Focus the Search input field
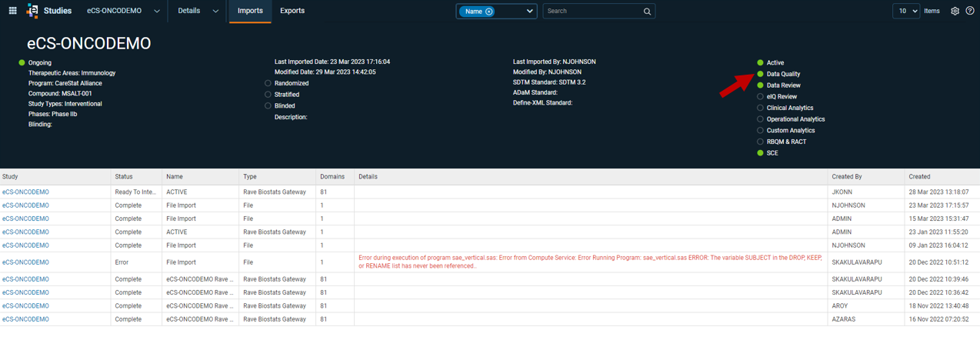 pos(592,12)
